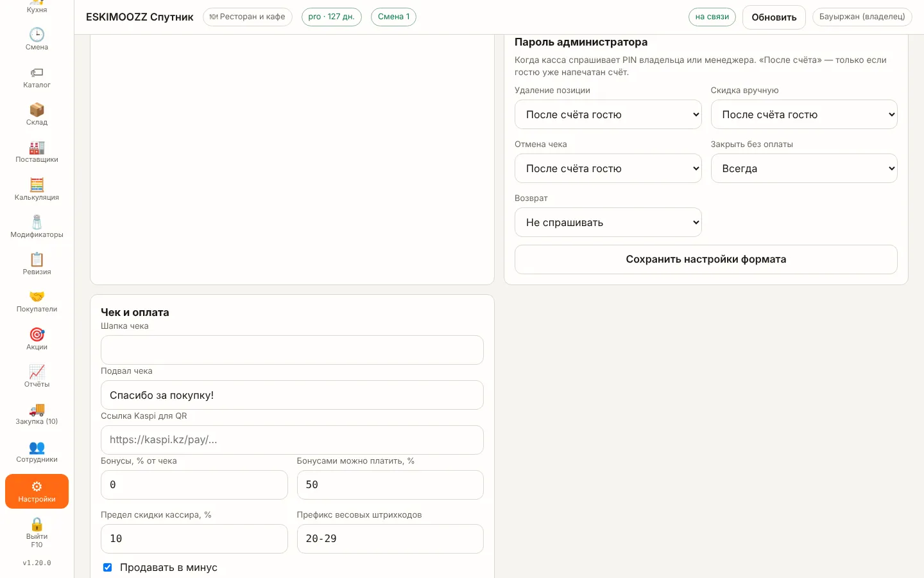Open Модификаторы section
This screenshot has height=578, width=924.
coord(37,226)
